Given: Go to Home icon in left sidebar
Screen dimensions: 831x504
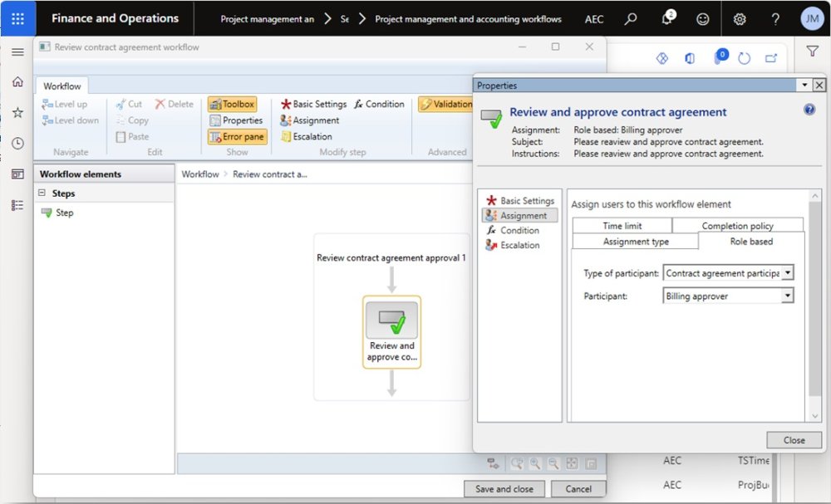Looking at the screenshot, I should (17, 81).
